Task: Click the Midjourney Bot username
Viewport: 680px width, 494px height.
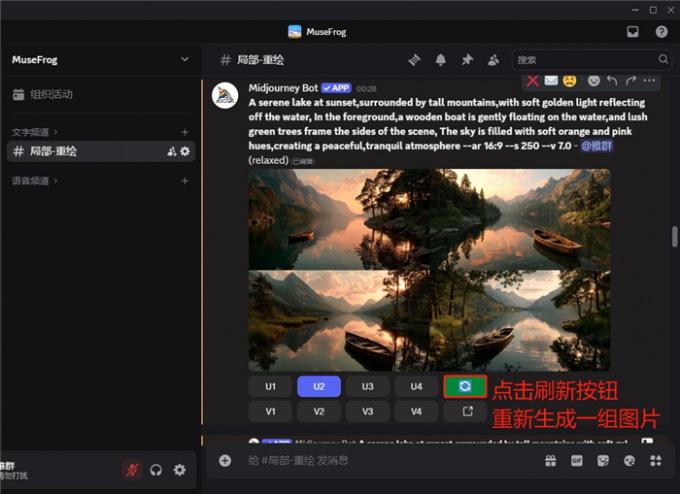Action: [283, 88]
